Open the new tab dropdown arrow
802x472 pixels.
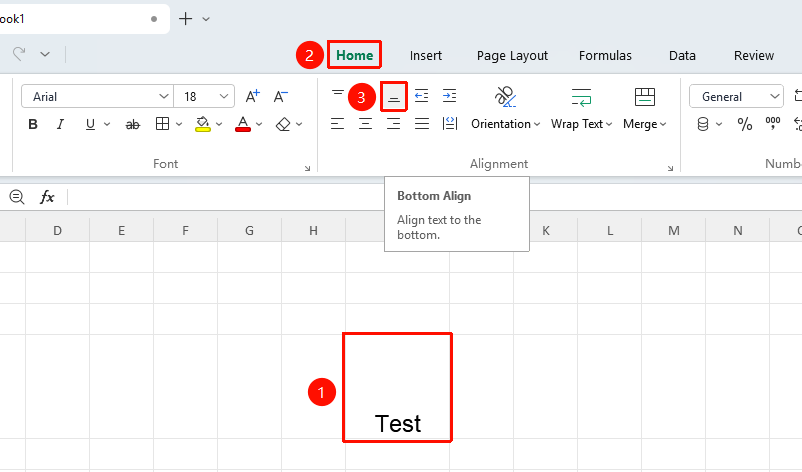pyautogui.click(x=206, y=19)
